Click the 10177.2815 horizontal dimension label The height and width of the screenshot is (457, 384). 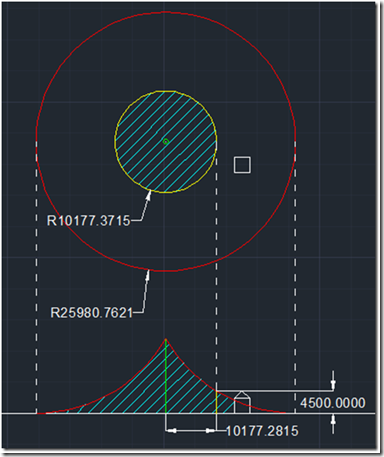(262, 431)
